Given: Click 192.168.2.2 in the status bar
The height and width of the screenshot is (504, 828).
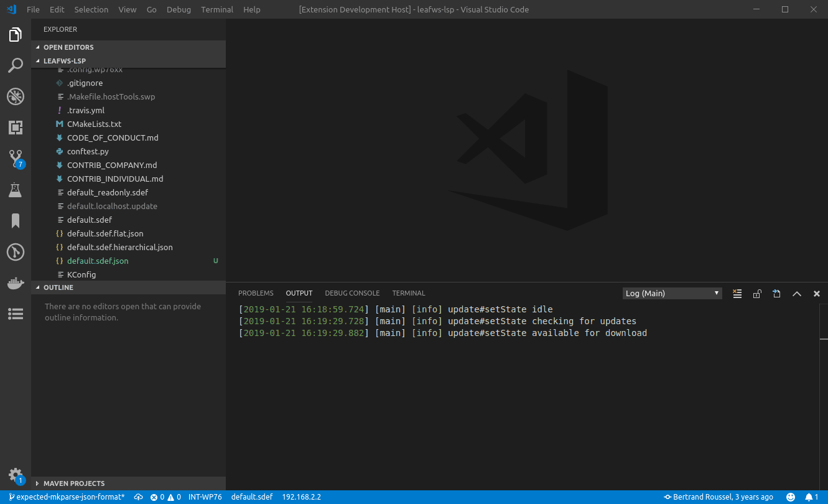Looking at the screenshot, I should tap(302, 497).
